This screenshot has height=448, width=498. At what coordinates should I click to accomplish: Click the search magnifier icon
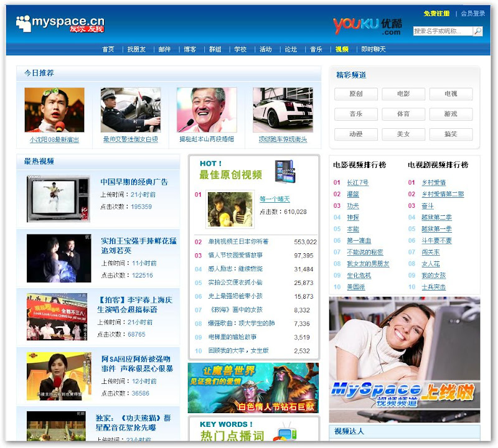[x=477, y=31]
